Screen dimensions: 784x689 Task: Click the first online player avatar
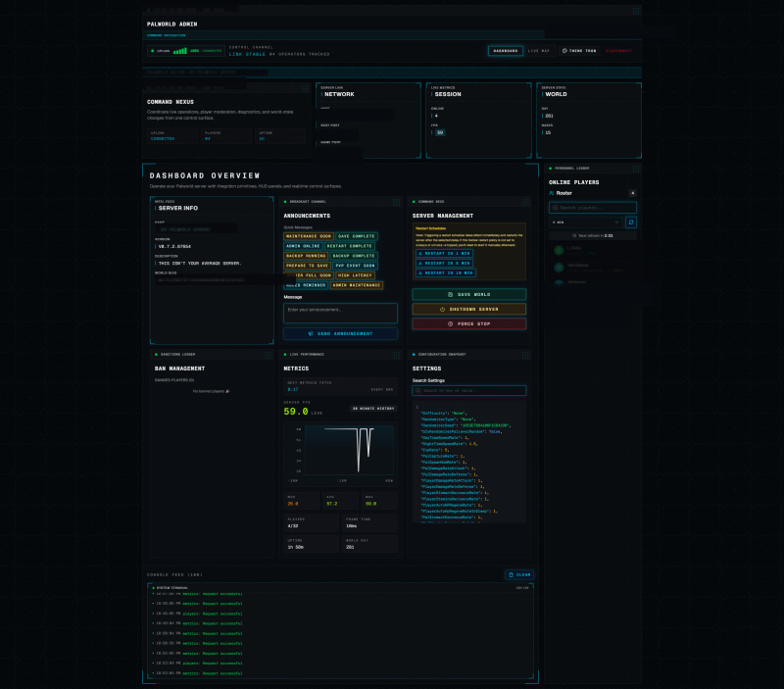(x=559, y=250)
